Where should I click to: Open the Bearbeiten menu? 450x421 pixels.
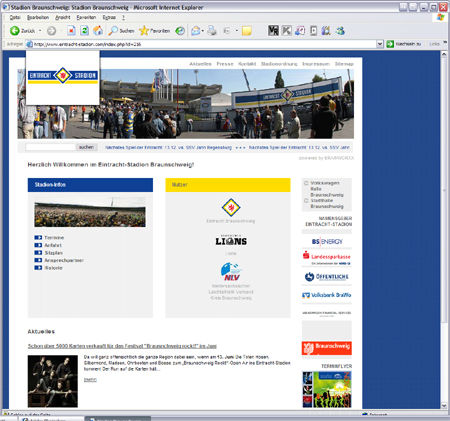[38, 17]
